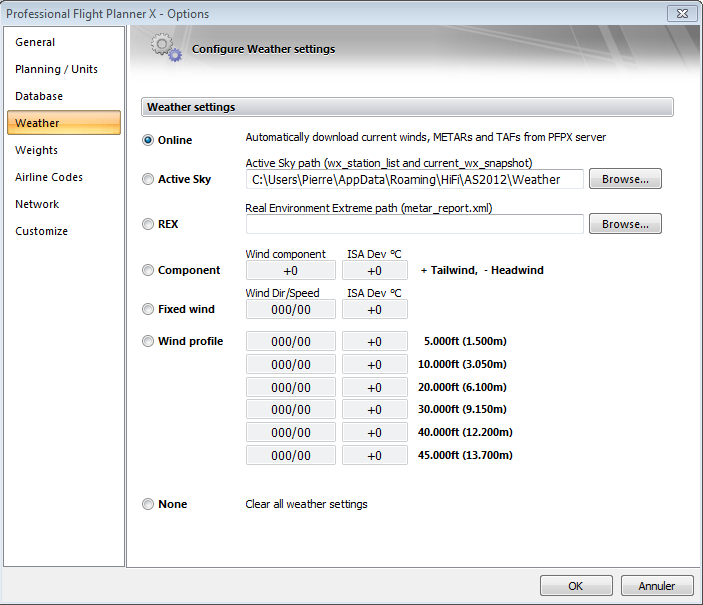Browse for Real Environment Extreme path
Image resolution: width=703 pixels, height=605 pixels.
pos(625,225)
